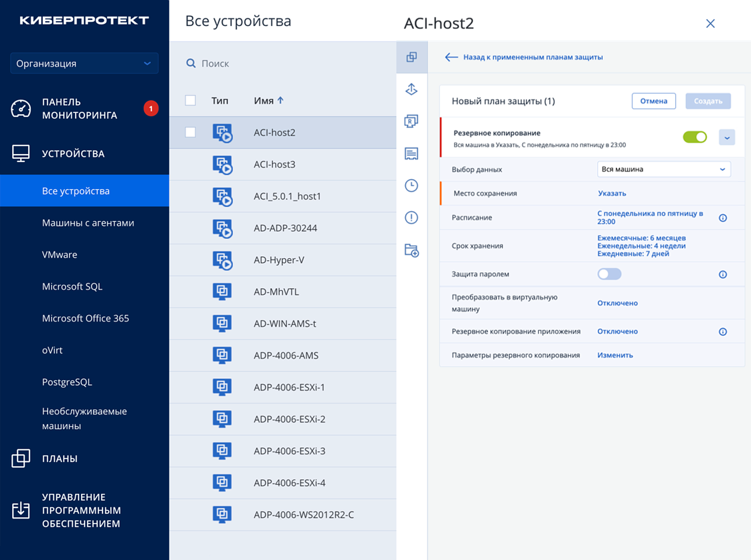The height and width of the screenshot is (560, 751).
Task: Go to the ПЛАНЫ section
Action: [x=60, y=458]
